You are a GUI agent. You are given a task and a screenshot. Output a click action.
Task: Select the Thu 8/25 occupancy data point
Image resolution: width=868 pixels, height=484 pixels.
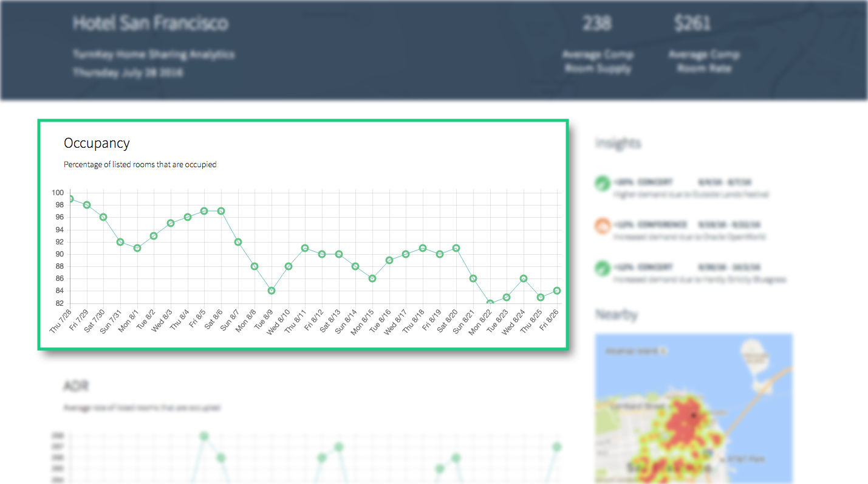[541, 297]
